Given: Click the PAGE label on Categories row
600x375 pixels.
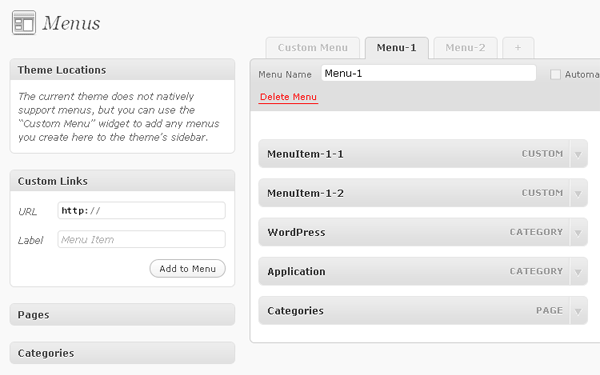Looking at the screenshot, I should pos(549,311).
